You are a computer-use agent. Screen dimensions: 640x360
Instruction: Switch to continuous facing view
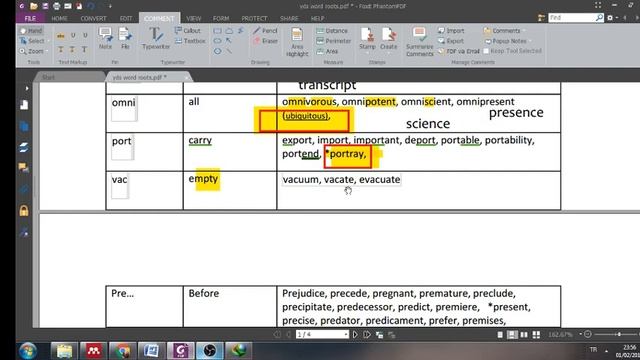coord(536,335)
